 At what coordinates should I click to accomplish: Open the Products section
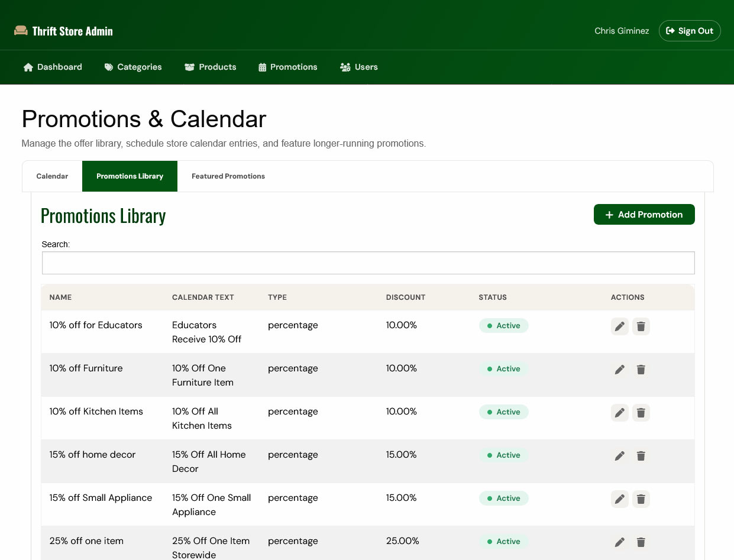click(211, 67)
